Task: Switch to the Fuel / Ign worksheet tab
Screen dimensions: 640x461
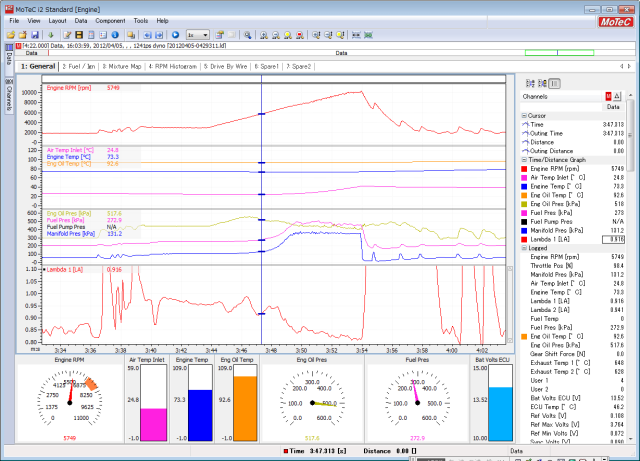Action: point(79,67)
